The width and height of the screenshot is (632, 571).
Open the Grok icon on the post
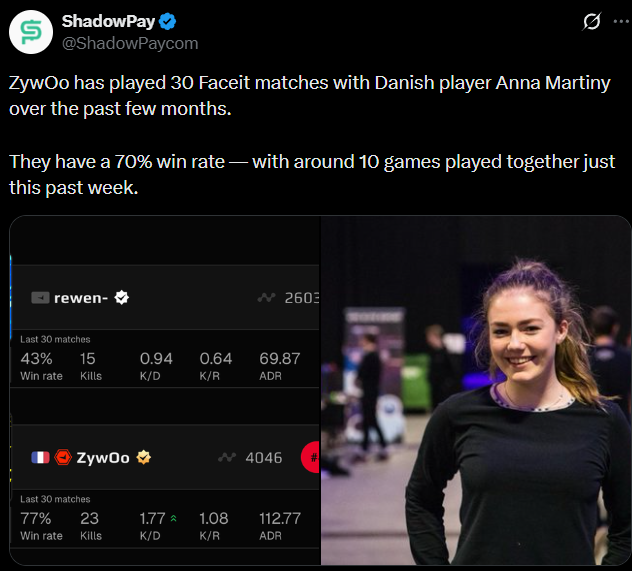[x=591, y=21]
